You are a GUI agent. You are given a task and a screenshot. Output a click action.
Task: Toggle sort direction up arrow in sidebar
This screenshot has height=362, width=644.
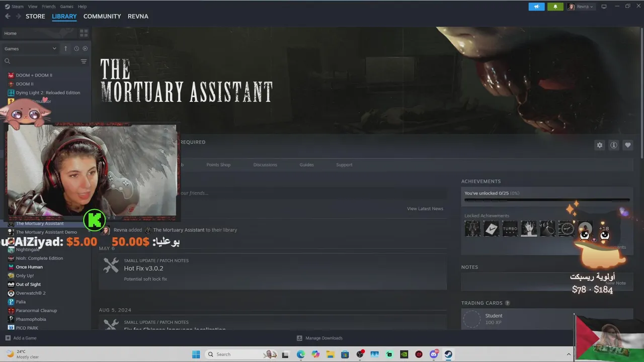(x=65, y=48)
